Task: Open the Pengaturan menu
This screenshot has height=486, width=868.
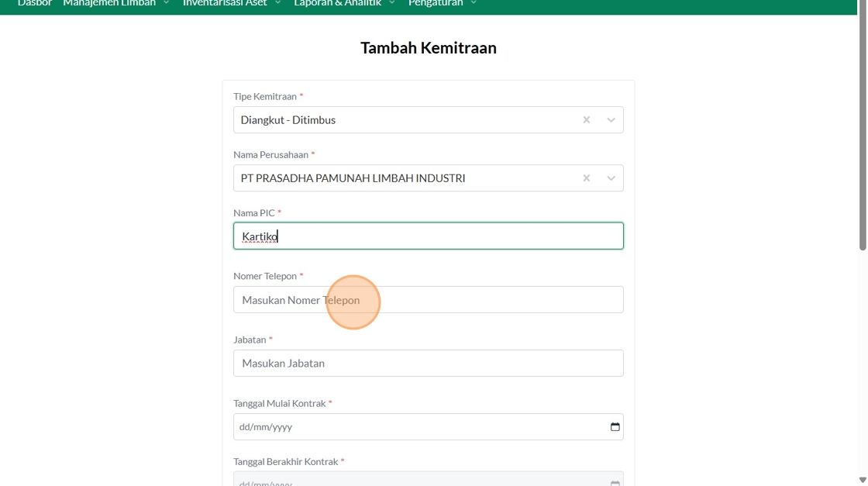Action: pyautogui.click(x=442, y=3)
